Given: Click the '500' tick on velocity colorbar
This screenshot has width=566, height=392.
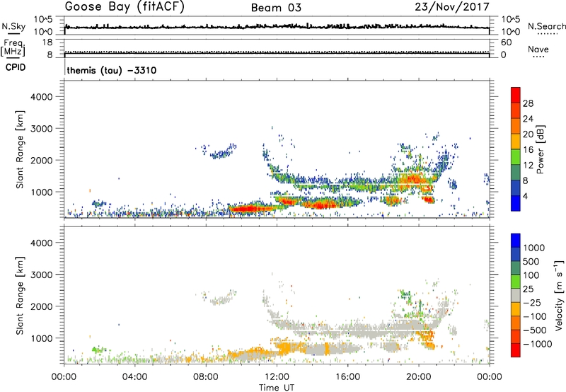Looking at the screenshot, I should click(x=531, y=262).
